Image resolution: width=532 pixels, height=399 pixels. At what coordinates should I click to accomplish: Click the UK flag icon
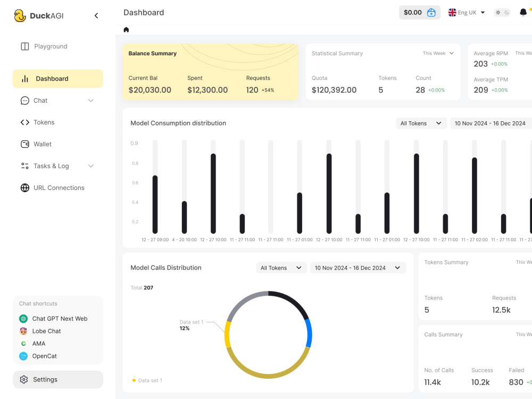click(x=452, y=13)
